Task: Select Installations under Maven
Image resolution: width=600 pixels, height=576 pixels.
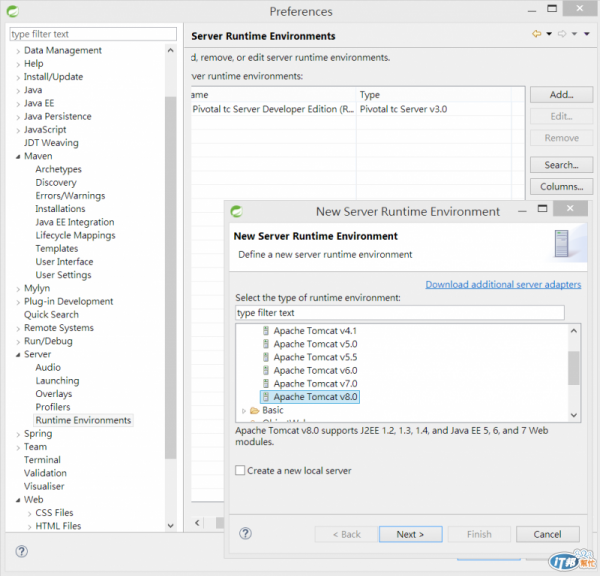Action: pyautogui.click(x=60, y=209)
